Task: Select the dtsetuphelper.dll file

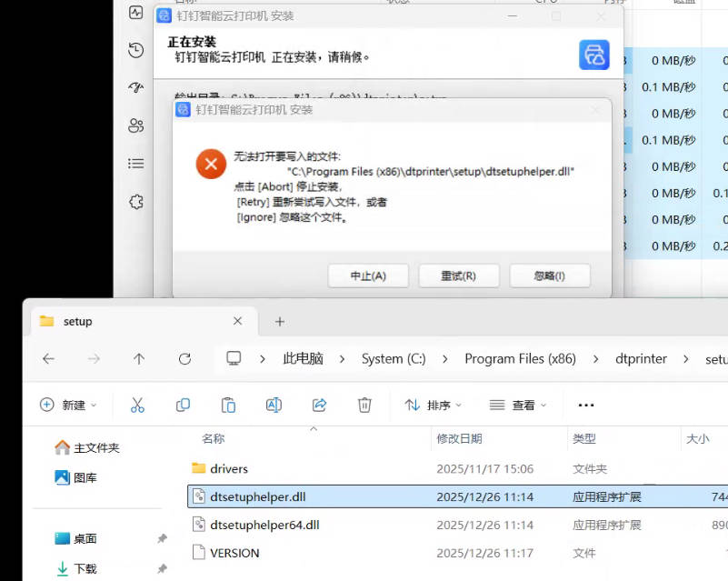Action: coord(457,496)
